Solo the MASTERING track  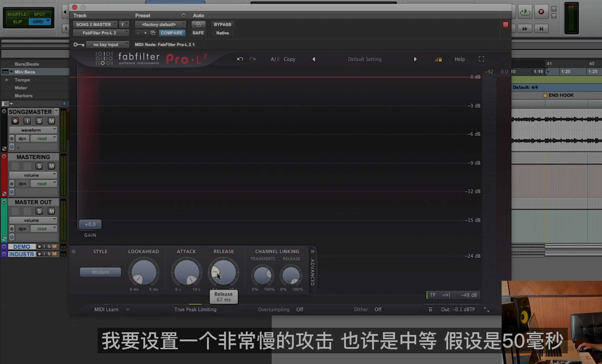click(x=39, y=166)
